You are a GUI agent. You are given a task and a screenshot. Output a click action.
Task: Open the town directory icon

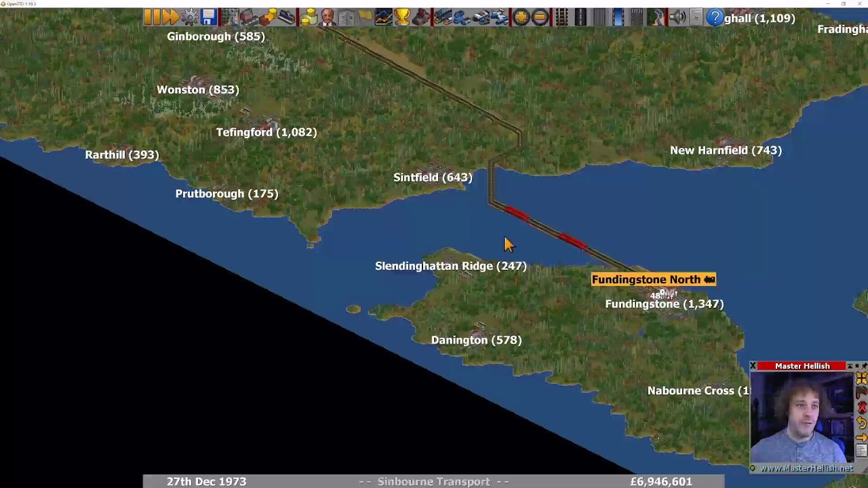(249, 18)
